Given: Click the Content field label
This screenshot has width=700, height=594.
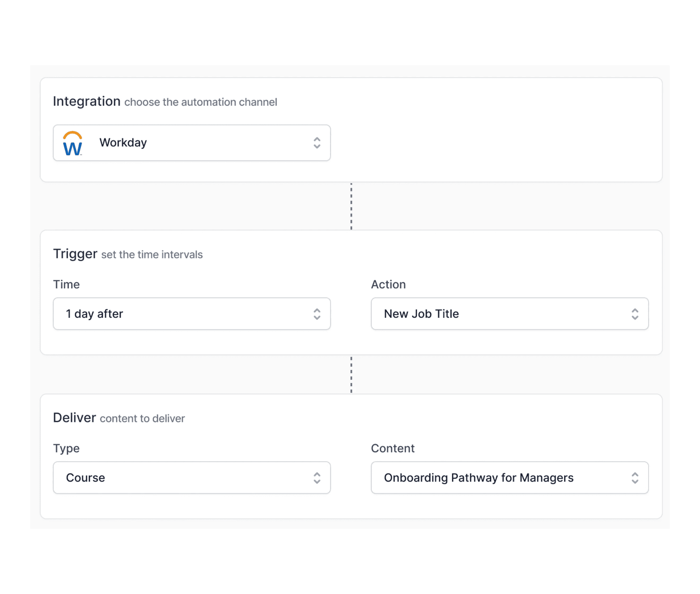Looking at the screenshot, I should (x=393, y=448).
